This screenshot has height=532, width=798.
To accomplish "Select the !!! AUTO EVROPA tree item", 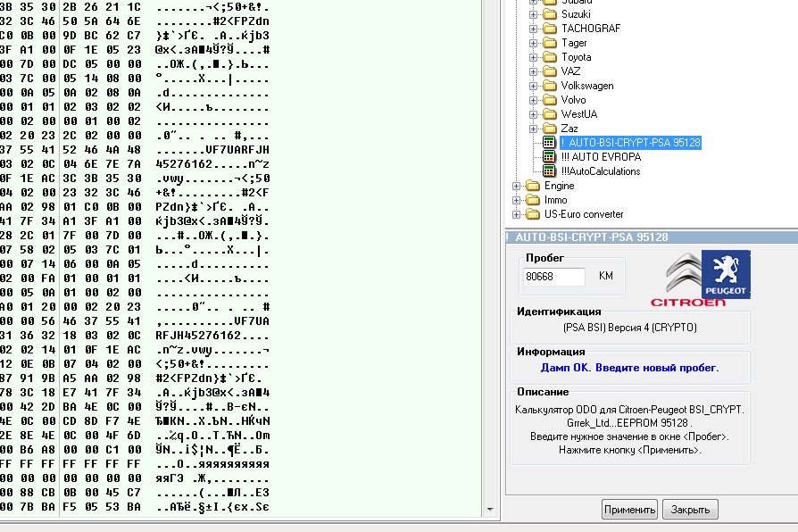I will point(601,157).
